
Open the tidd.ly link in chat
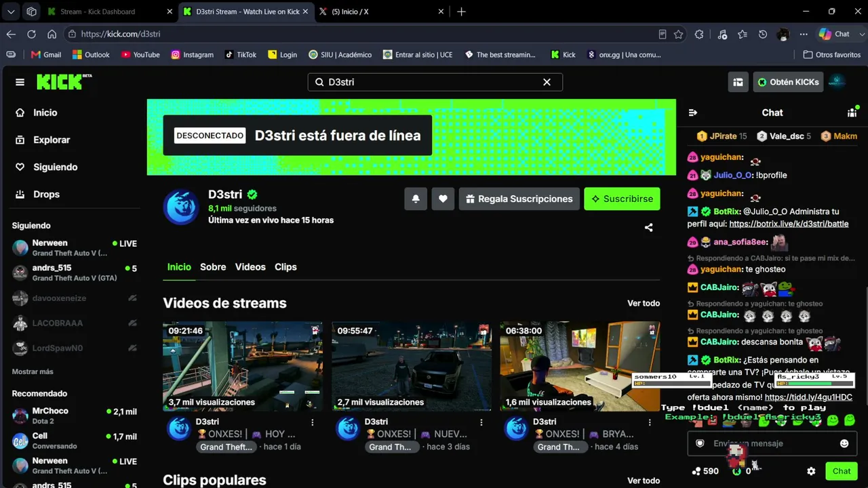pos(808,397)
